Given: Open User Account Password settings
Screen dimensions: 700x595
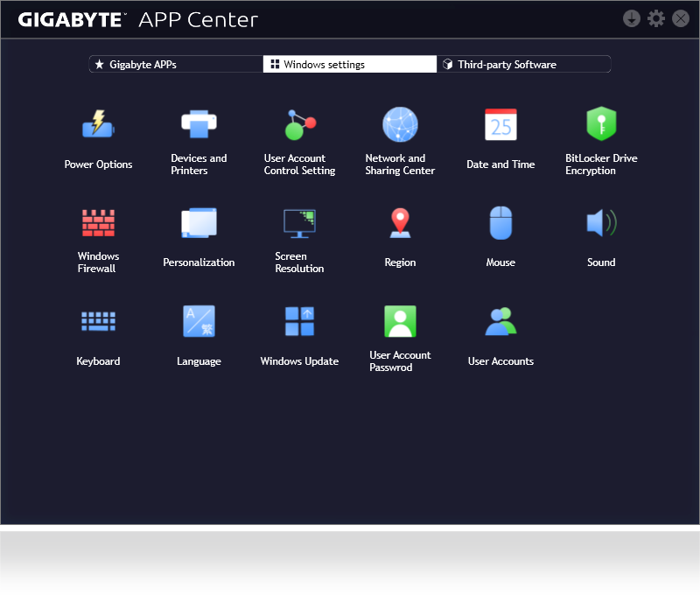Looking at the screenshot, I should click(400, 321).
